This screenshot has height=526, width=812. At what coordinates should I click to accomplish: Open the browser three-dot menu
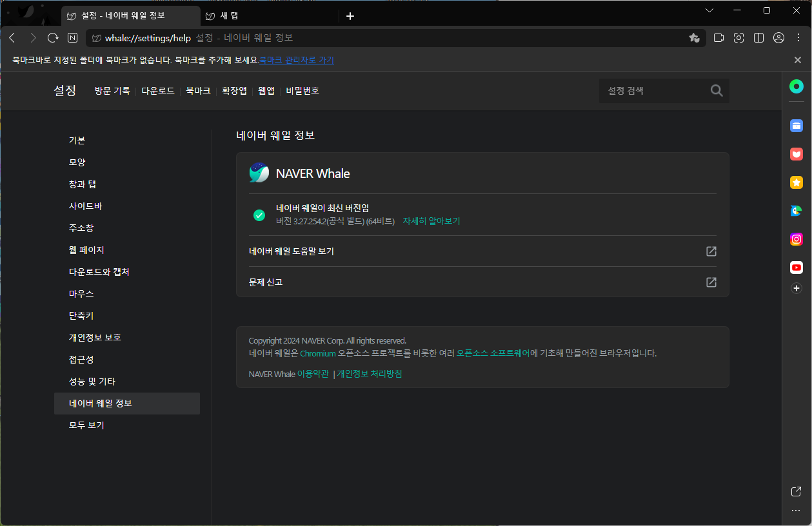(x=798, y=38)
